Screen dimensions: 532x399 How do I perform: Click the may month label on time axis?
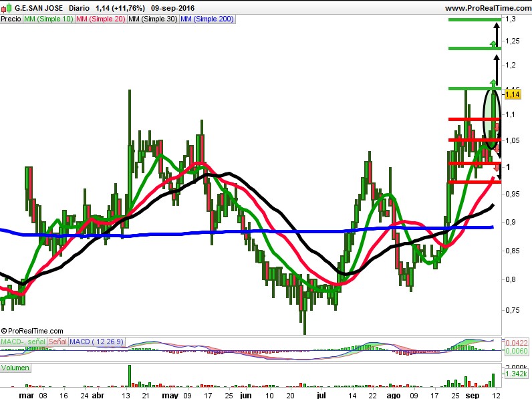coord(170,396)
